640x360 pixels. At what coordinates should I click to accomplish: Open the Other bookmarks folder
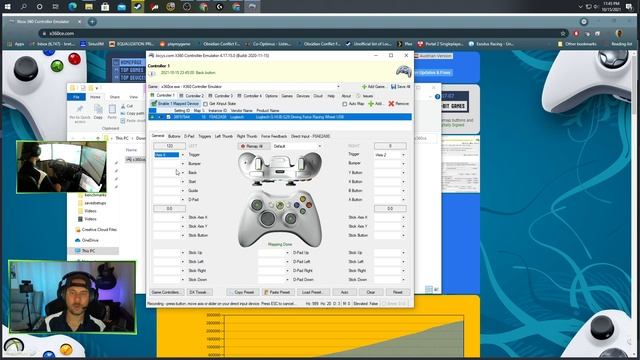577,44
